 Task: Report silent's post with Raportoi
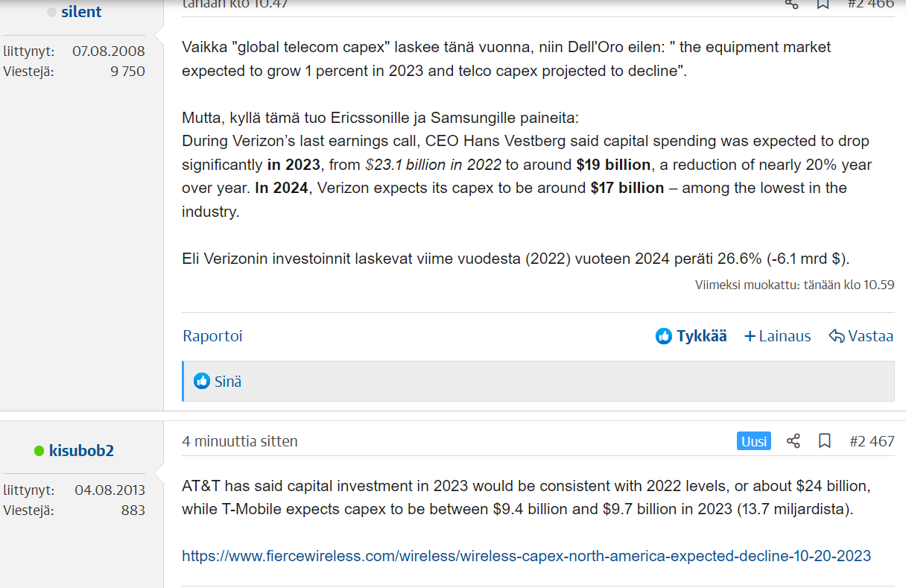pos(212,336)
